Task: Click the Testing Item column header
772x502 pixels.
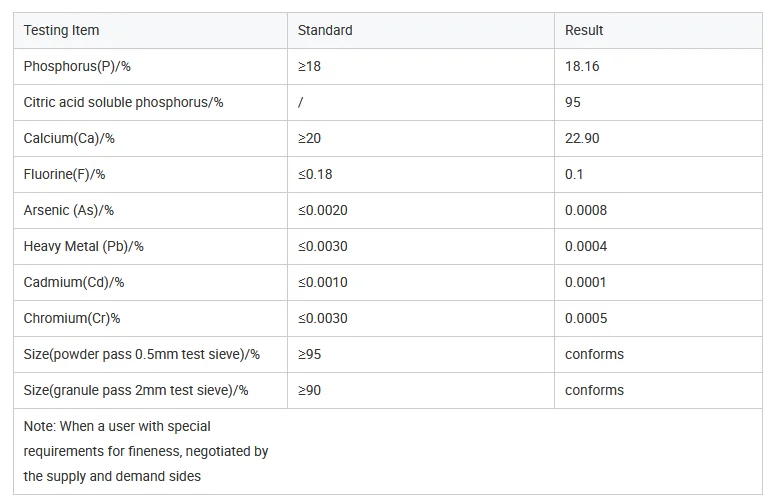Action: (x=62, y=30)
